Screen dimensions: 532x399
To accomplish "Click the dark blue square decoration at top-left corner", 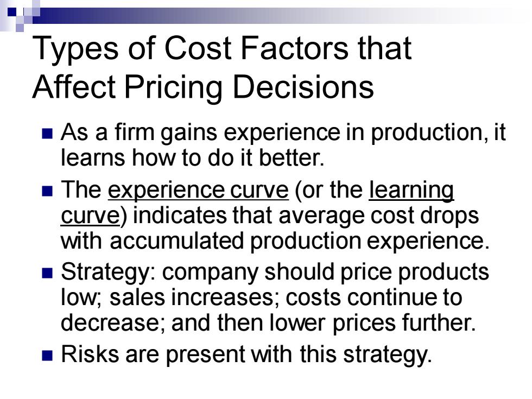I will click(11, 12).
